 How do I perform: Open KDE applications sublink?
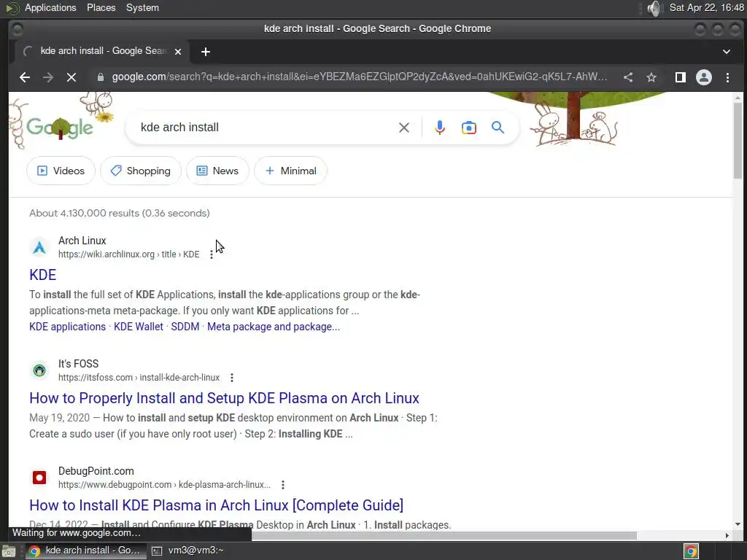point(68,327)
